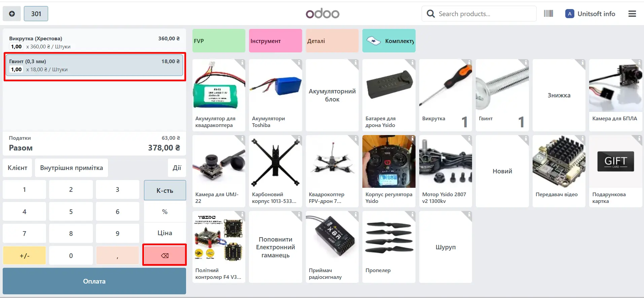Open the Інструмент category

pos(276,41)
